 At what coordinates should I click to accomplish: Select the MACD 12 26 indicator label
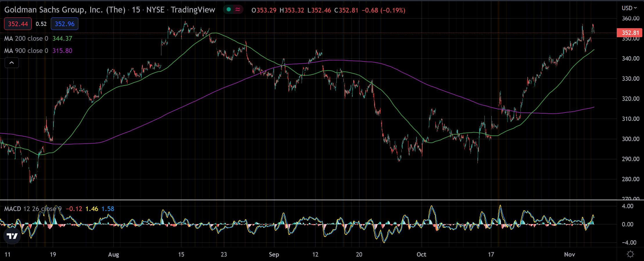(x=33, y=209)
